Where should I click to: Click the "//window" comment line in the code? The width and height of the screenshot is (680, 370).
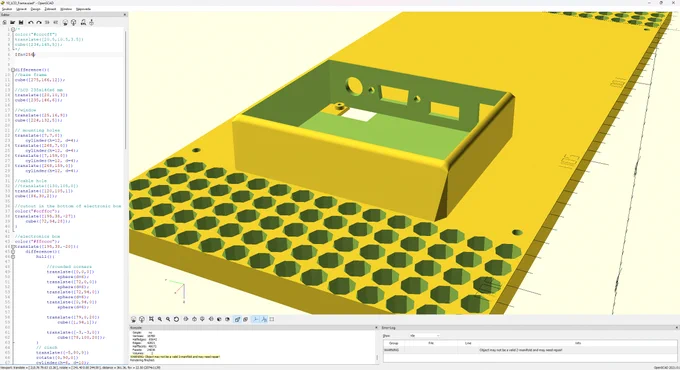(26, 110)
